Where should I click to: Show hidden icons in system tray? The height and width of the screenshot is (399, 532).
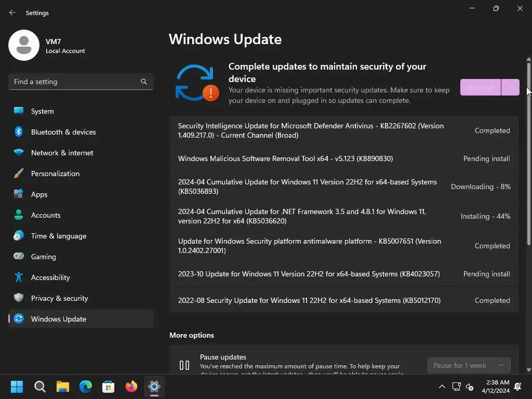coord(442,387)
